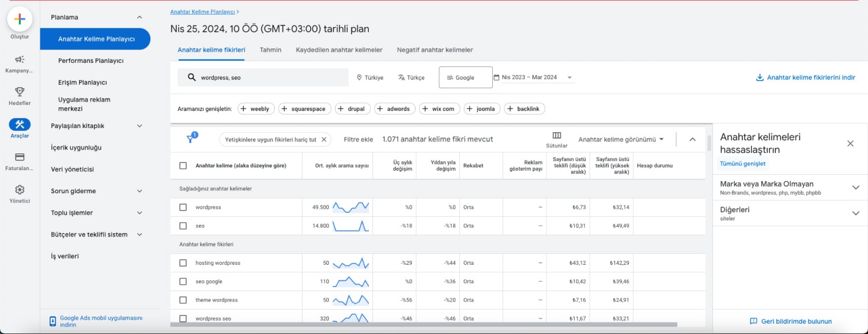Expand Sorun giderme menu

coord(139,191)
